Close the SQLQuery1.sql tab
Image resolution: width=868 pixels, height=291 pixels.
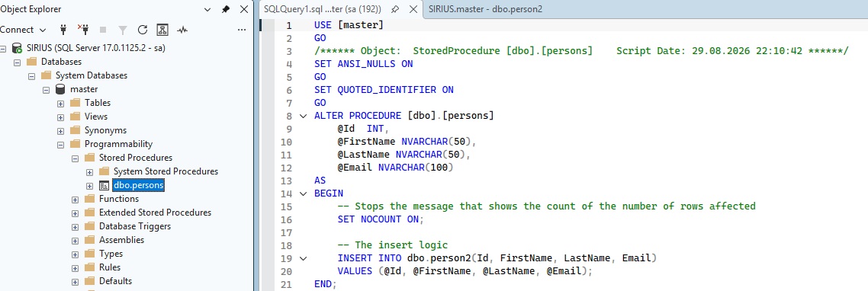coord(413,9)
